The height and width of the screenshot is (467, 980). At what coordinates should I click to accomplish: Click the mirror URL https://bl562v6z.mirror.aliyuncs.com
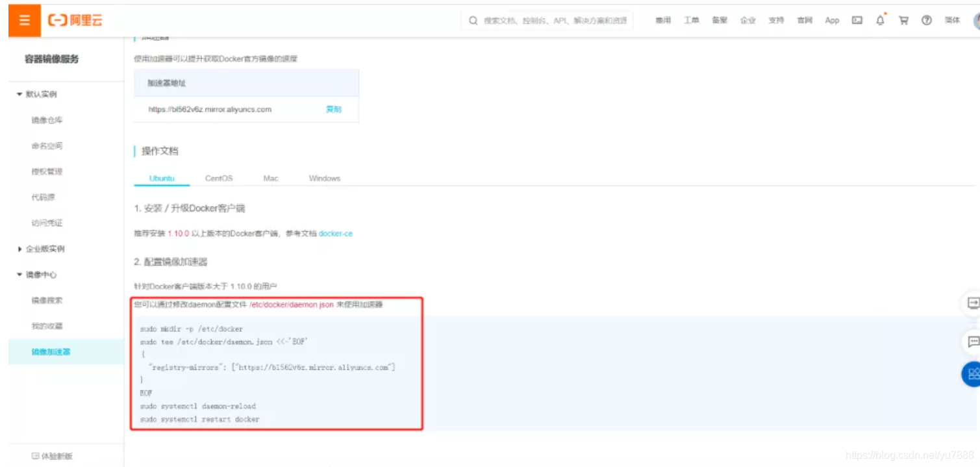tap(210, 109)
